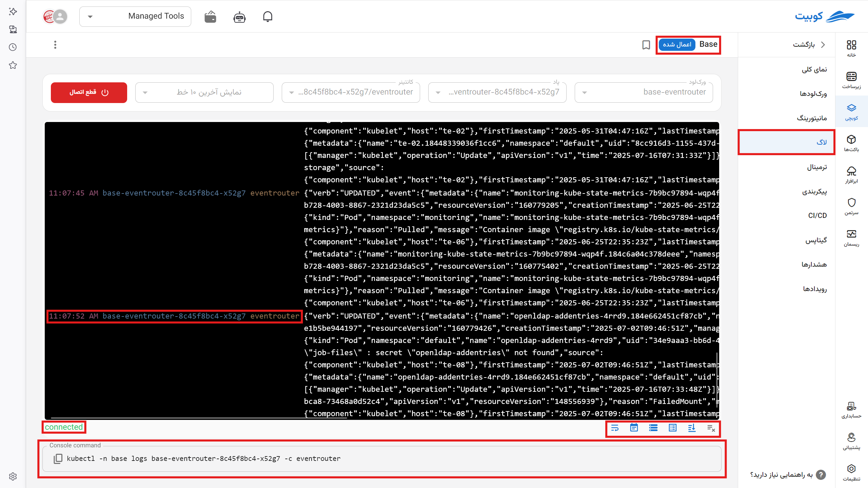Image resolution: width=868 pixels, height=488 pixels.
Task: Open Rismaan (ریسمان) section
Action: 851,238
